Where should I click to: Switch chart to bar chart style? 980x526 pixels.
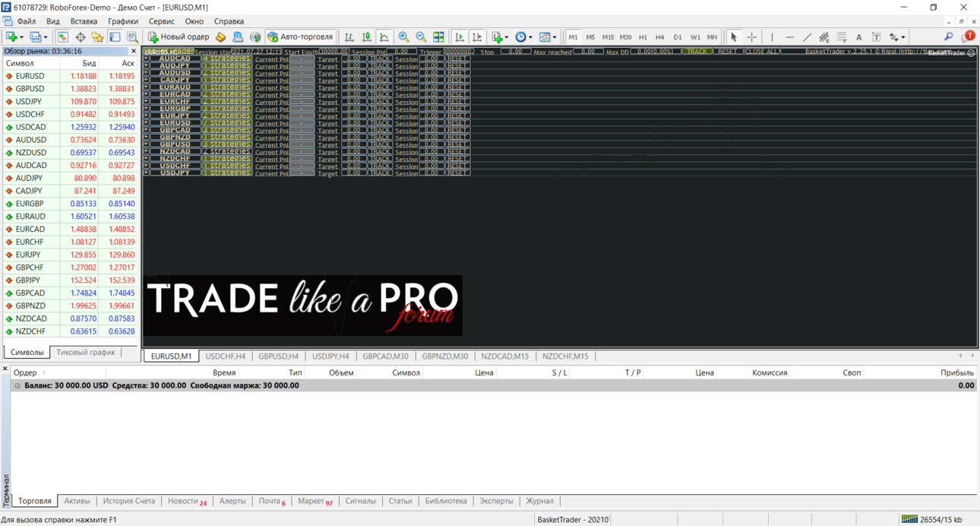[x=349, y=36]
